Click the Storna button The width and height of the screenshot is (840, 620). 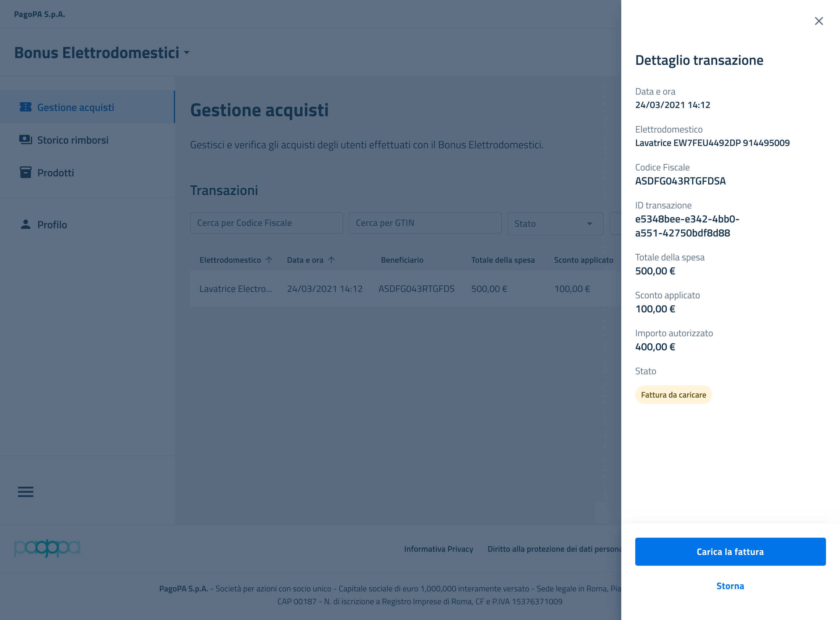(730, 586)
